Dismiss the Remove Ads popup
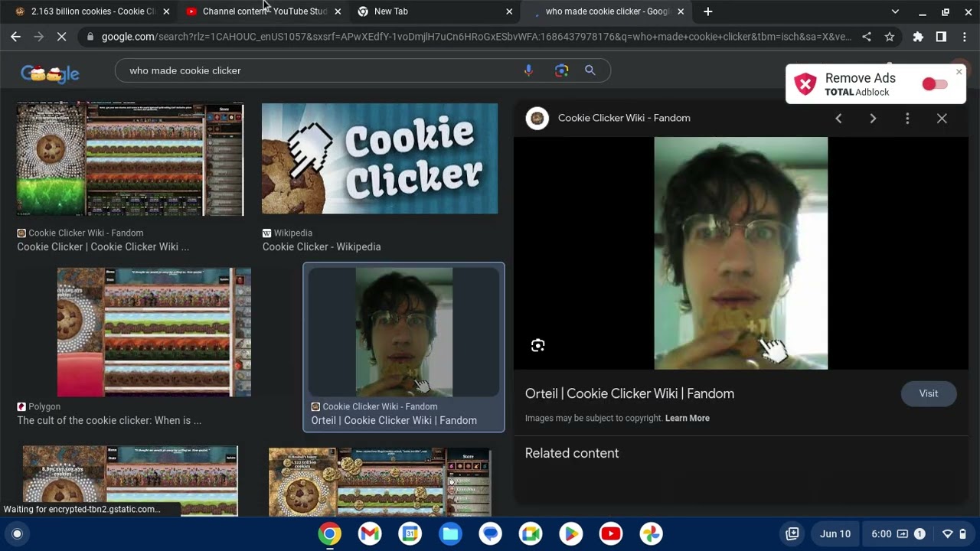This screenshot has width=980, height=551. tap(959, 72)
